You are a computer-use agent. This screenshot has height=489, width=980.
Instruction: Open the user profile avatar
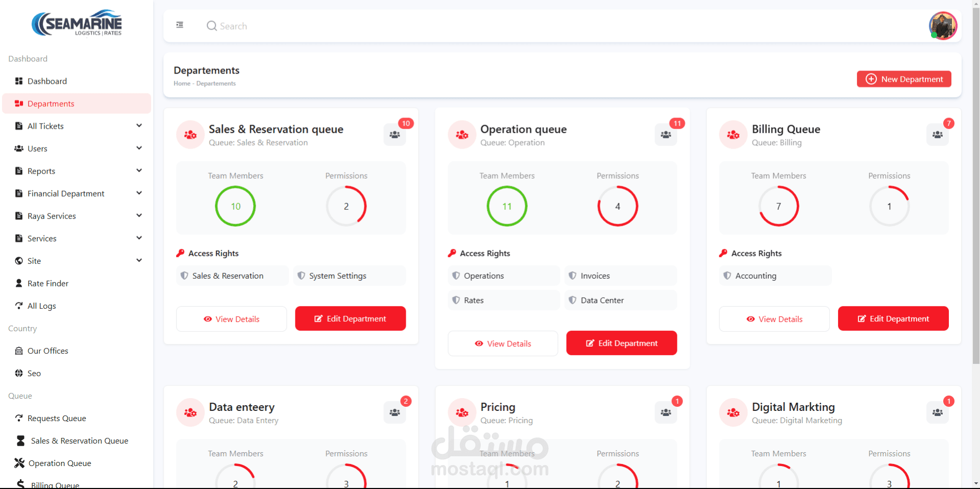click(x=943, y=26)
